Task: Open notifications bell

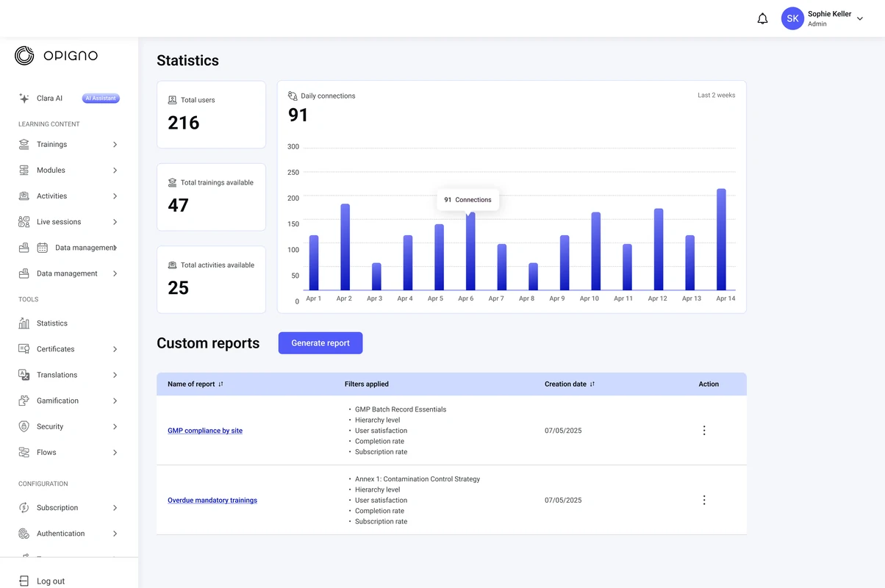Action: 762,19
